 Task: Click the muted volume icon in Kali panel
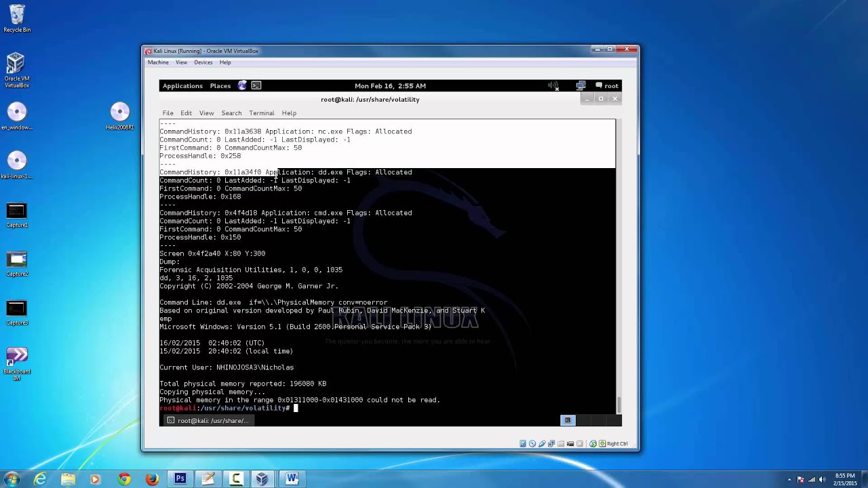click(553, 86)
